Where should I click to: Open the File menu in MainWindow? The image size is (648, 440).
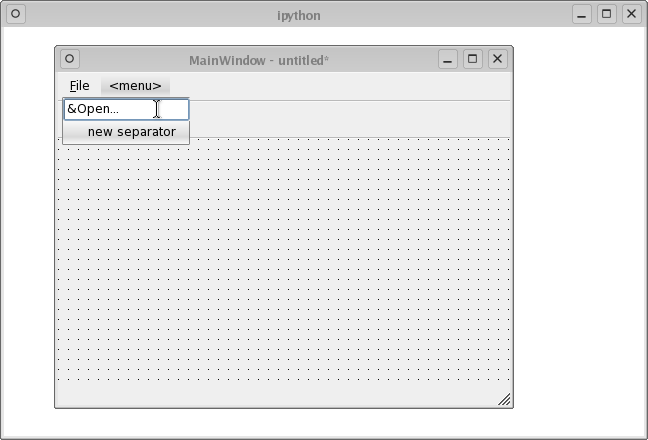(x=79, y=86)
